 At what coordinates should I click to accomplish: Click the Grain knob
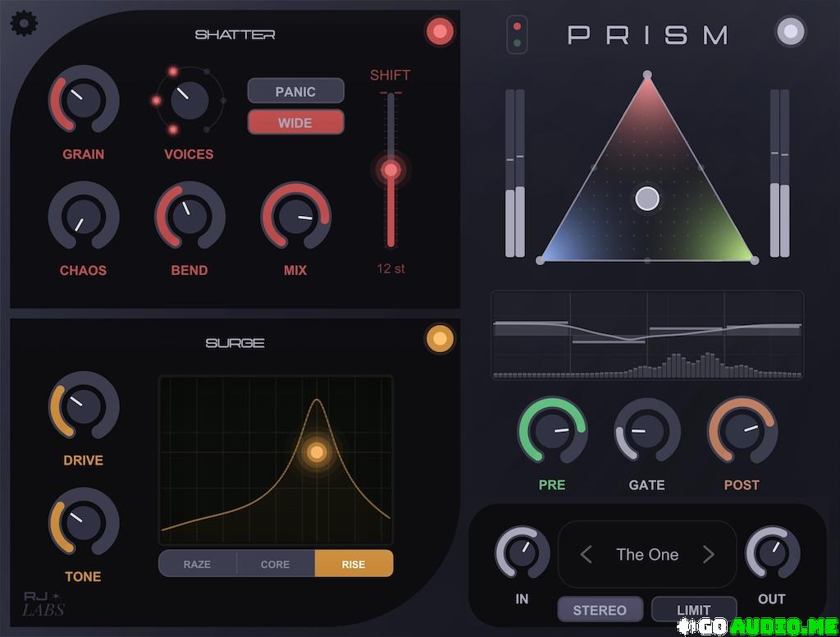click(x=84, y=99)
